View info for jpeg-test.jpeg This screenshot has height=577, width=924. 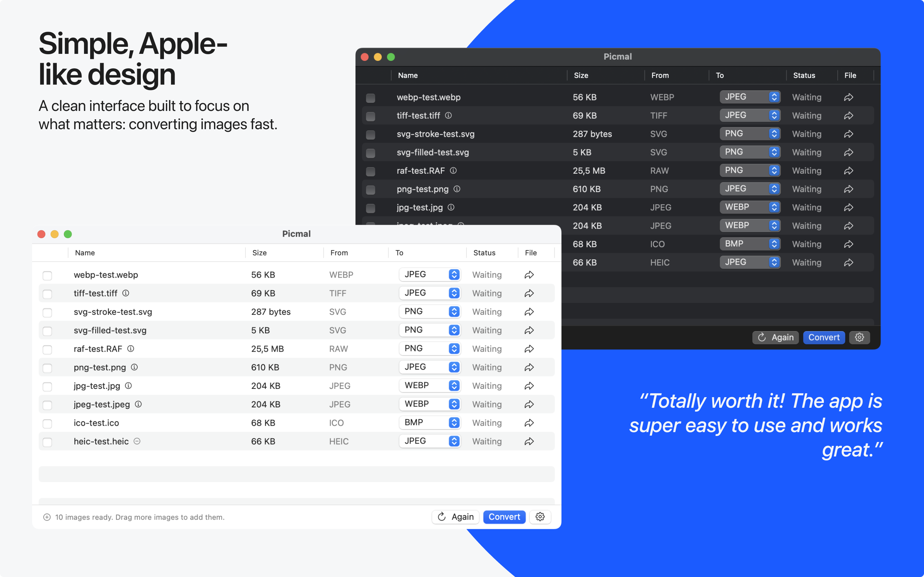138,404
